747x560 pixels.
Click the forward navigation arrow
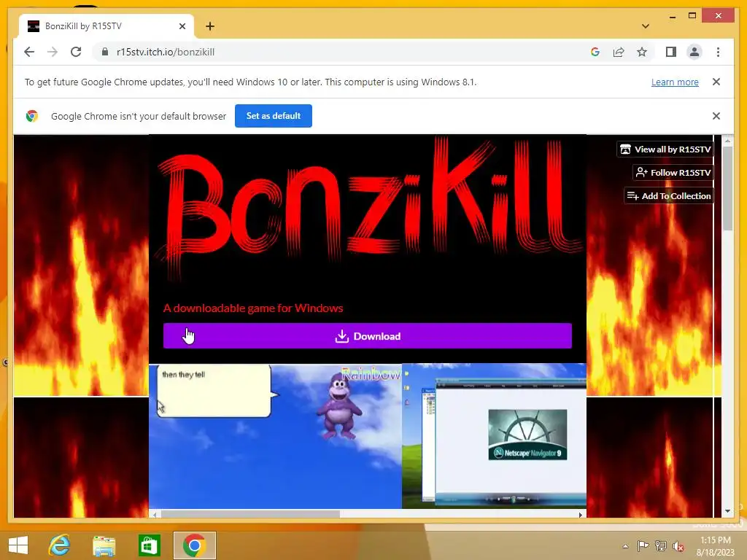point(53,52)
